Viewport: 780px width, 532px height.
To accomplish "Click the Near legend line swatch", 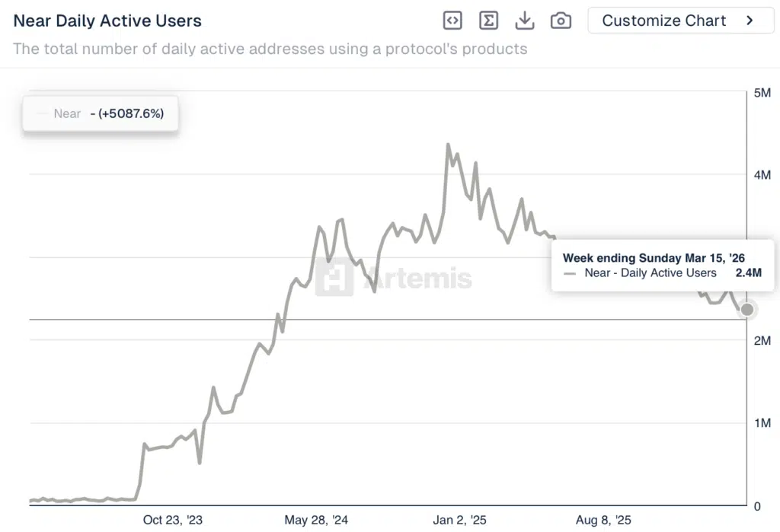I will [43, 113].
